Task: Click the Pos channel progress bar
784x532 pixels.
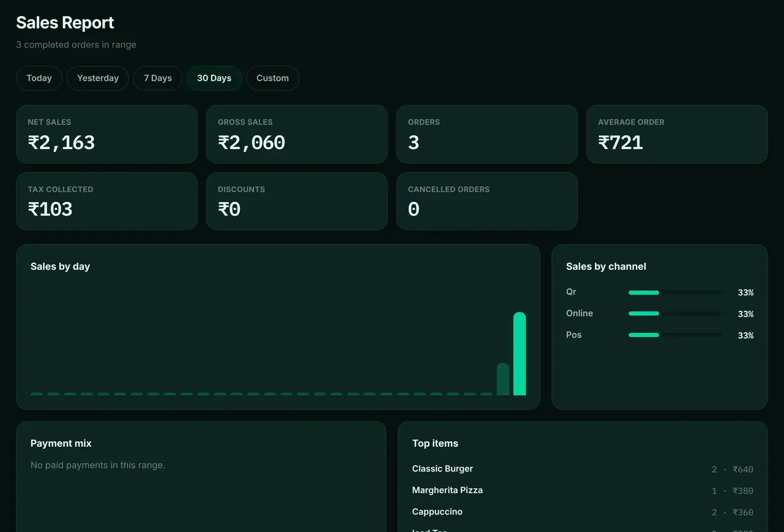Action: point(675,335)
